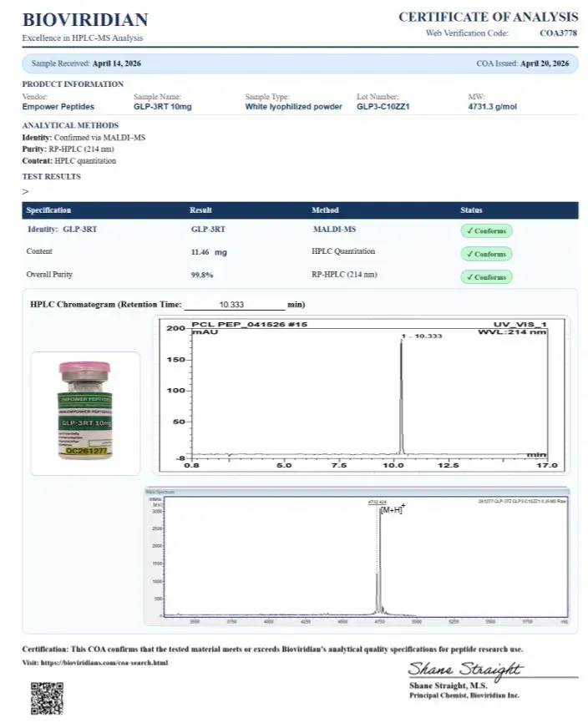
Task: Click the Overall Purity Conforms badge
Action: pyautogui.click(x=486, y=277)
